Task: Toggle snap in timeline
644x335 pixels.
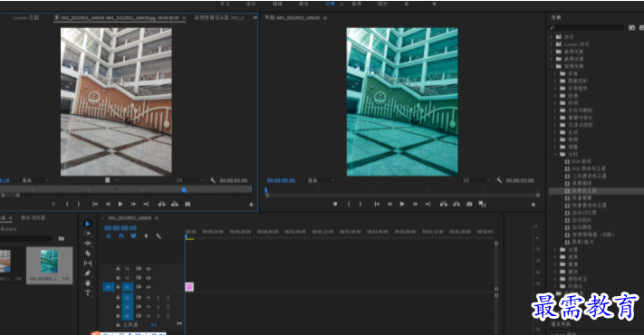Action: click(121, 236)
